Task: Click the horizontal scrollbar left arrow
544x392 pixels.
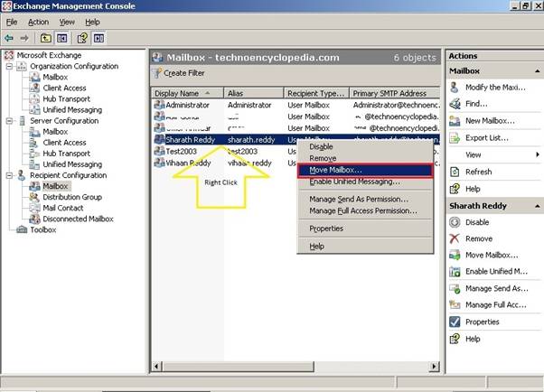Action: (x=157, y=367)
